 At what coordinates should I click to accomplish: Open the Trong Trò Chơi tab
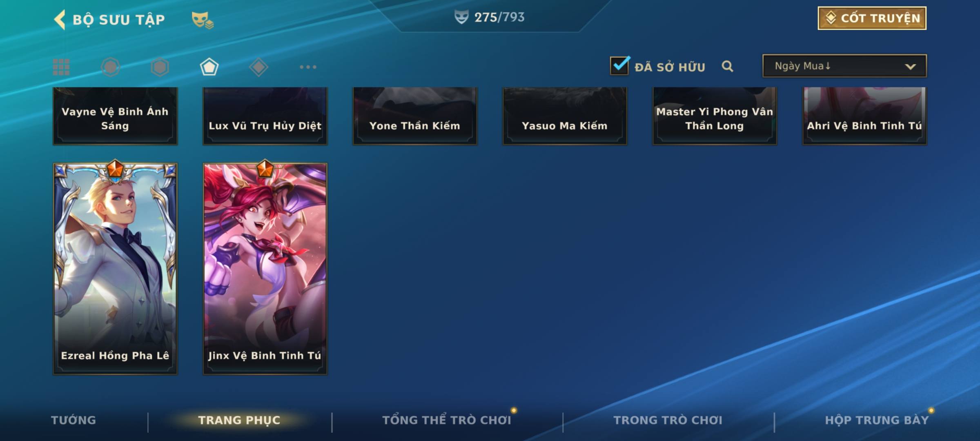pos(668,420)
